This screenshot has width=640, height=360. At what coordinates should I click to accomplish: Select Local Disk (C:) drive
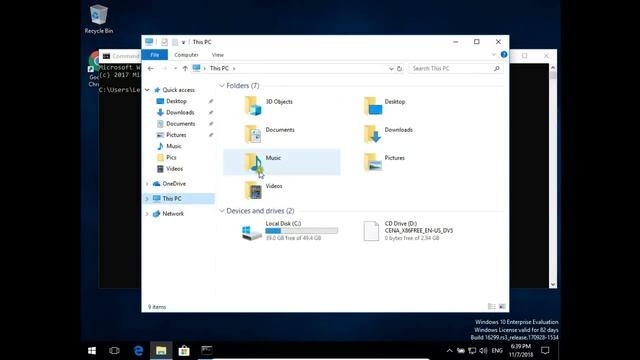[x=290, y=231]
